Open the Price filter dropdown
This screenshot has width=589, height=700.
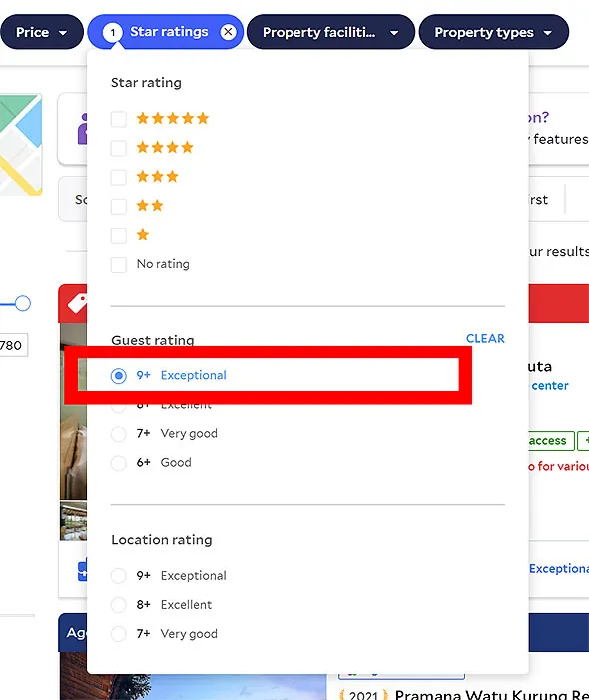click(x=42, y=32)
